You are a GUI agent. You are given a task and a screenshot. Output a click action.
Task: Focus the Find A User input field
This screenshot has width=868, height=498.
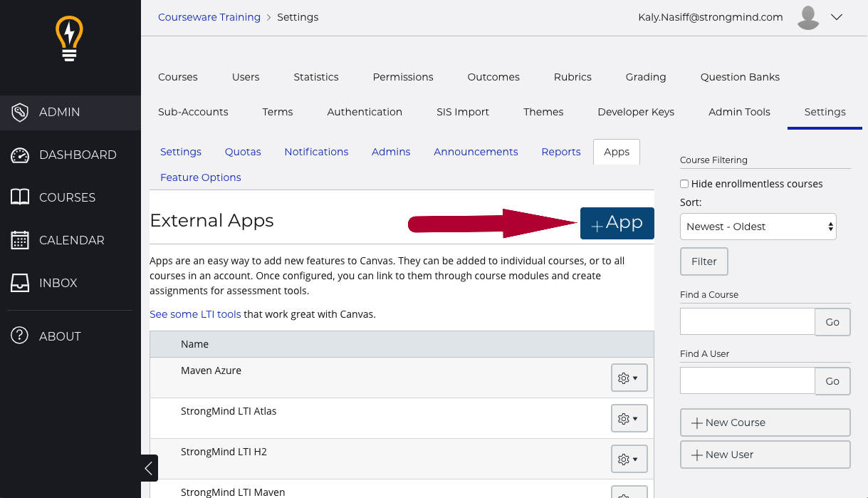pos(748,381)
